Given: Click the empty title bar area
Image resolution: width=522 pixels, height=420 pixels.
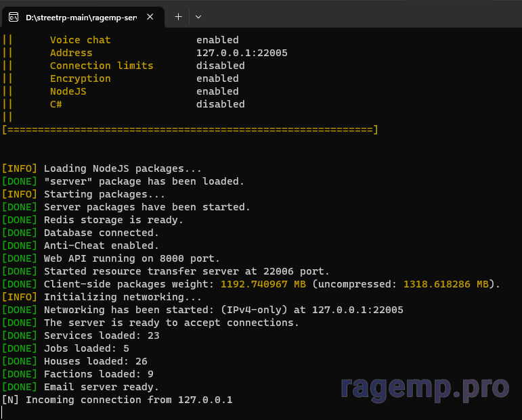Looking at the screenshot, I should tap(359, 15).
